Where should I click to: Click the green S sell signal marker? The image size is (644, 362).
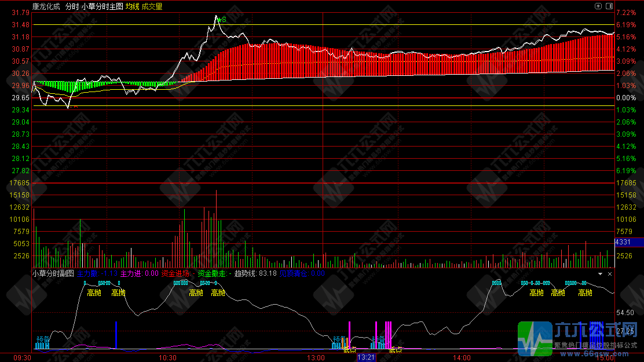(222, 20)
